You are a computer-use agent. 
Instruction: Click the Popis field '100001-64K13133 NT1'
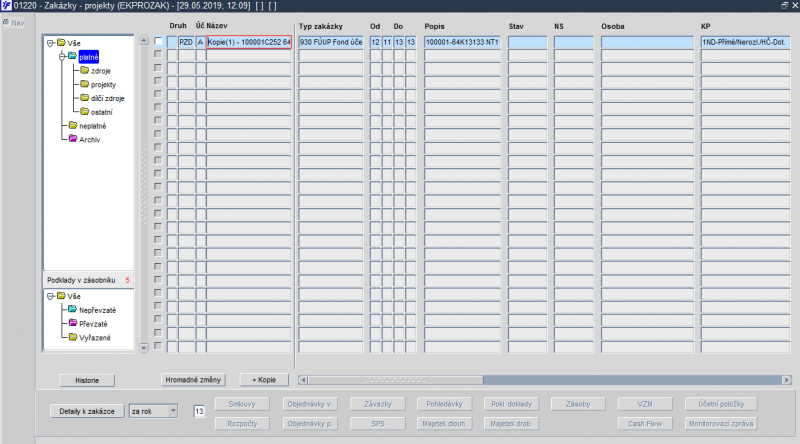tap(462, 42)
